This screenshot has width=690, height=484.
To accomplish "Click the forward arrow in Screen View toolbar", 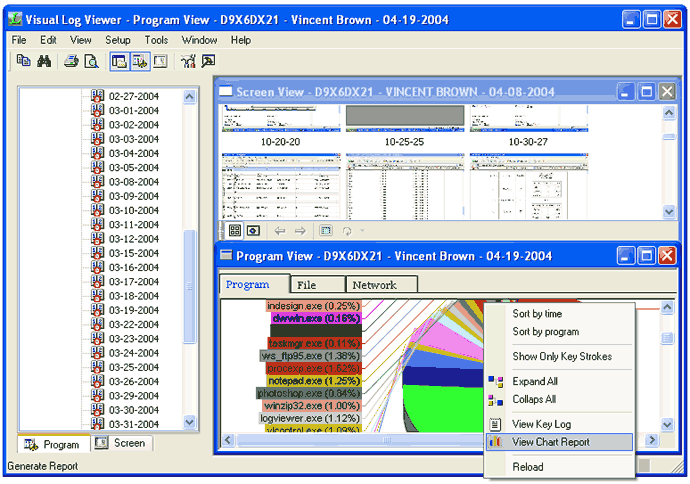I will pos(300,231).
